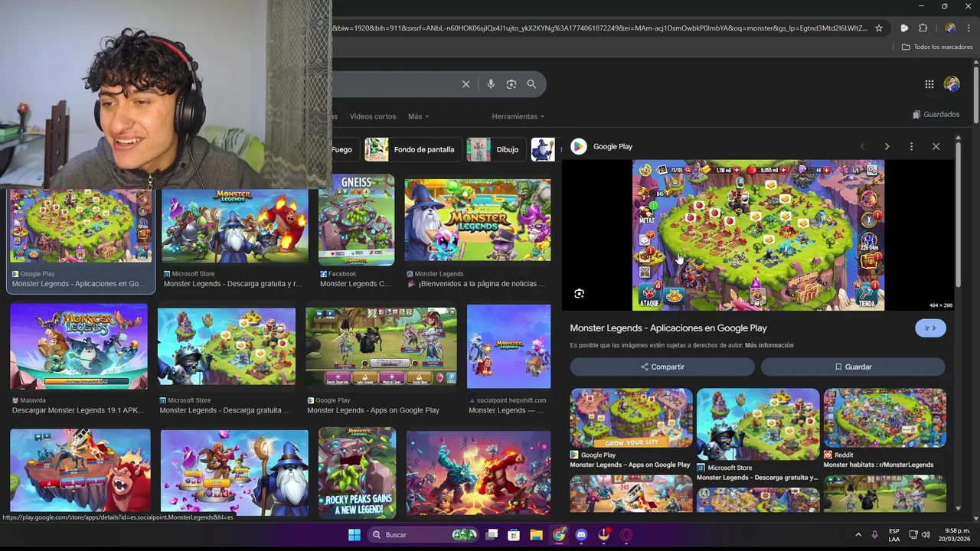Start voice search with the microphone icon
Image resolution: width=980 pixels, height=551 pixels.
click(x=491, y=84)
